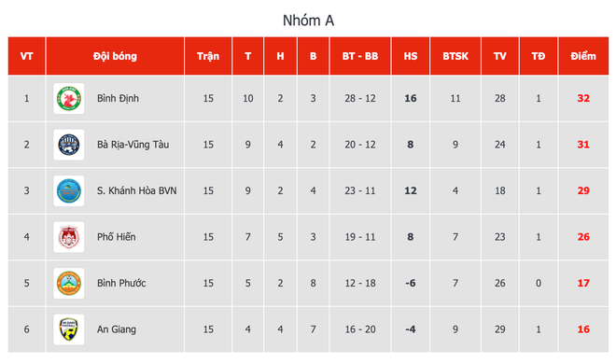Screen dimensions: 616x364
Task: Click the Đội bóng column header
Action: (115, 56)
